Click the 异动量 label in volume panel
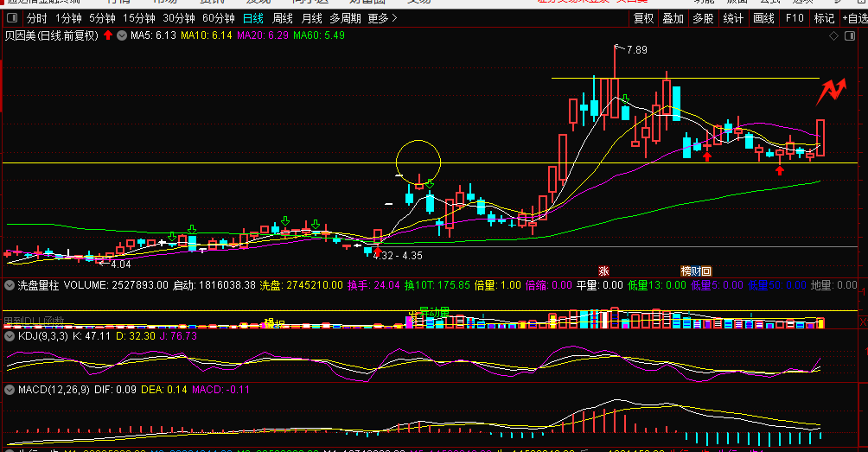Image resolution: width=868 pixels, height=452 pixels. (434, 313)
